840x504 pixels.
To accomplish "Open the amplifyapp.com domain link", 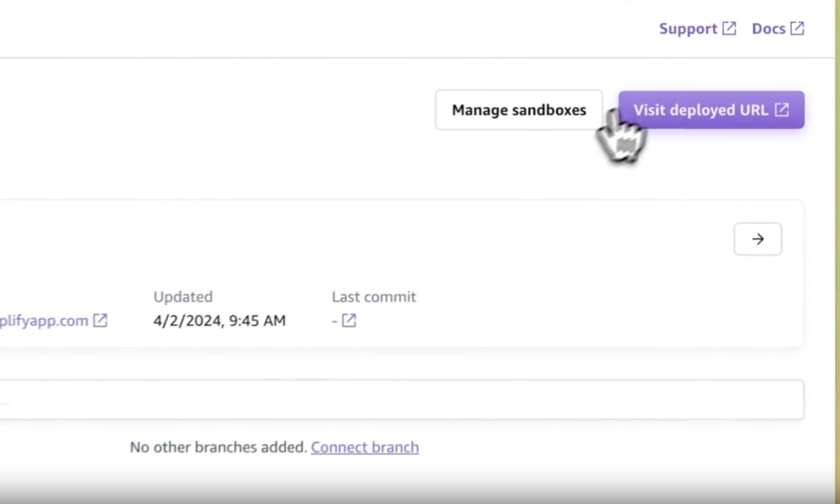I will [x=54, y=320].
